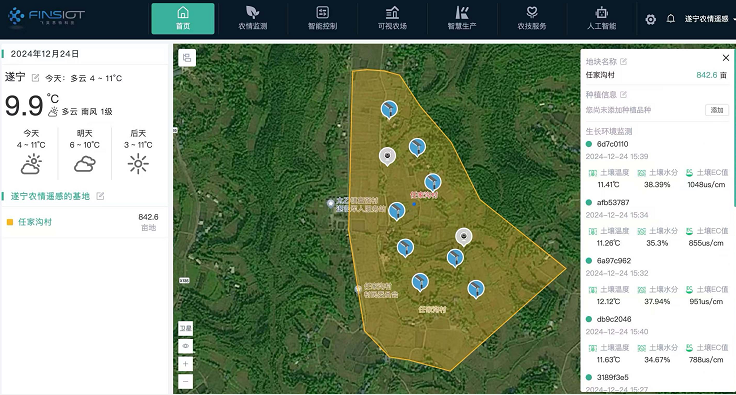Image resolution: width=736 pixels, height=395 pixels.
Task: Select the topmost blue sensor marker
Action: pyautogui.click(x=389, y=110)
